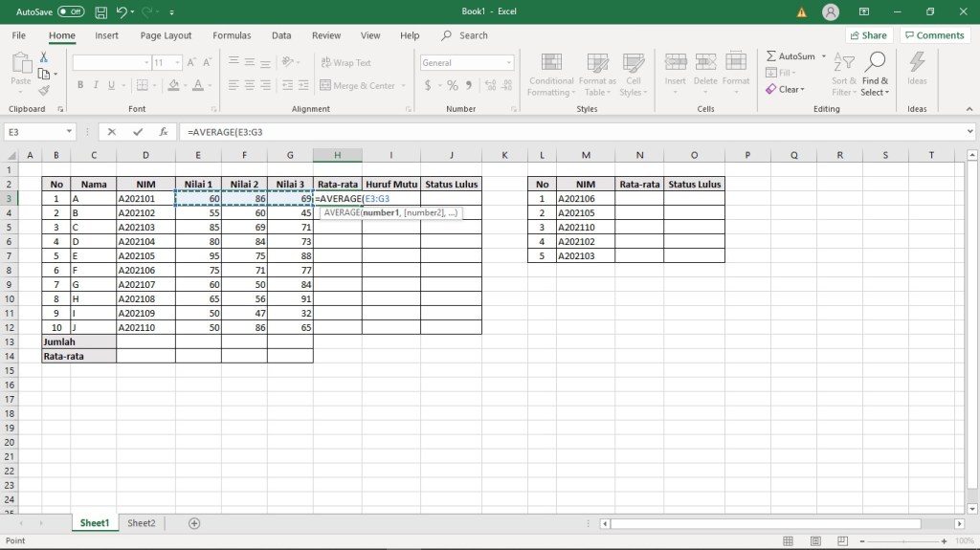Toggle the AutoSave switch
This screenshot has width=980, height=550.
click(70, 12)
